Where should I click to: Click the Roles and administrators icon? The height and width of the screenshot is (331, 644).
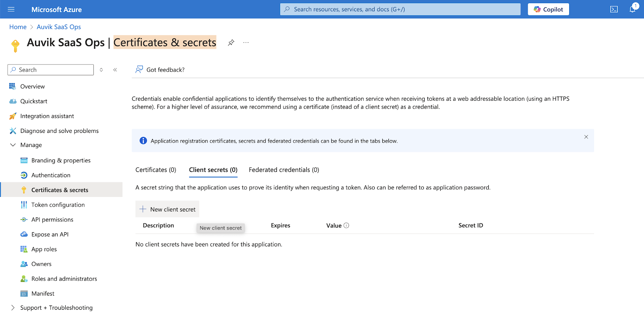click(x=24, y=279)
